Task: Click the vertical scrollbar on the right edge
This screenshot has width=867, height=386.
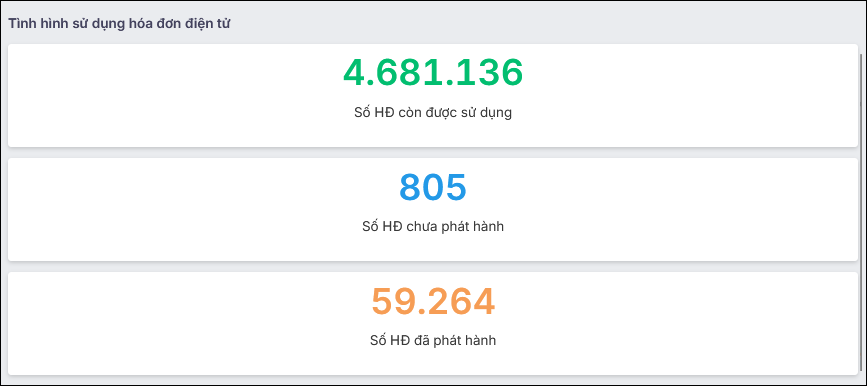Action: 860,213
